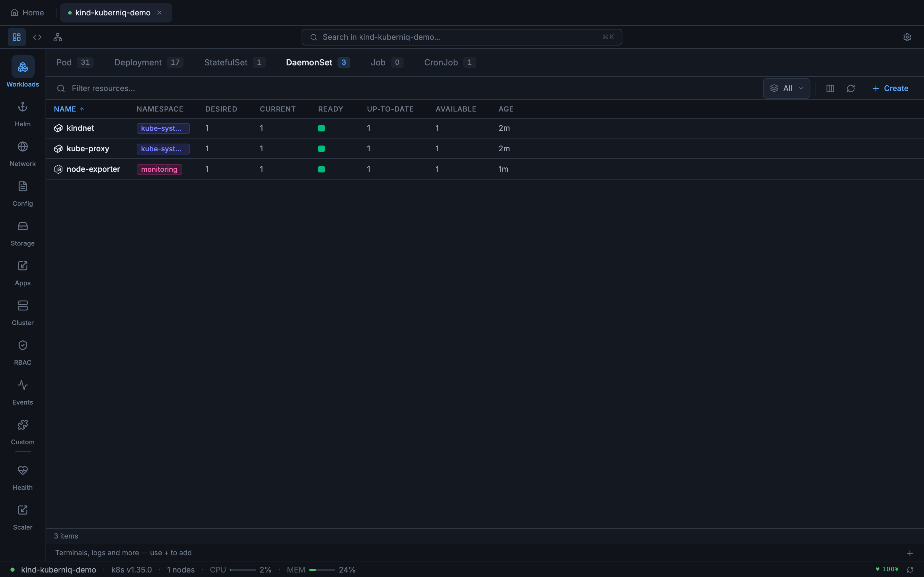
Task: Switch to the CronJob tab
Action: tap(441, 62)
